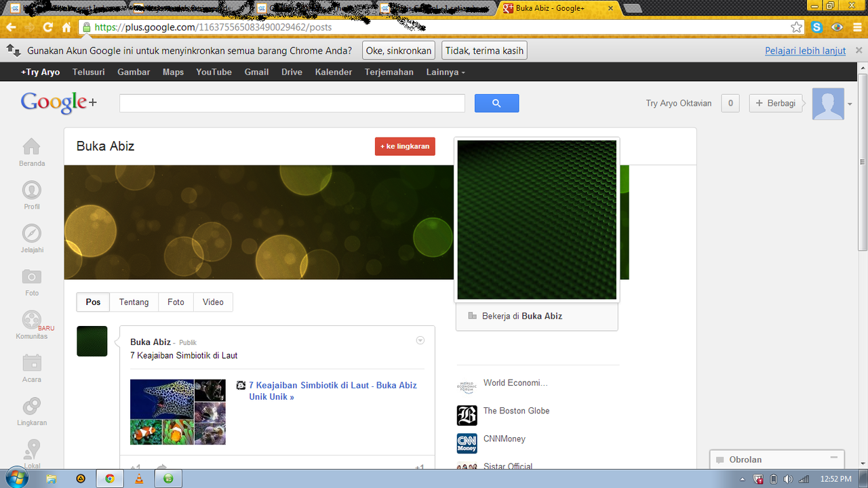Open Chrome in the taskbar
Viewport: 868px width, 488px height.
pyautogui.click(x=110, y=479)
